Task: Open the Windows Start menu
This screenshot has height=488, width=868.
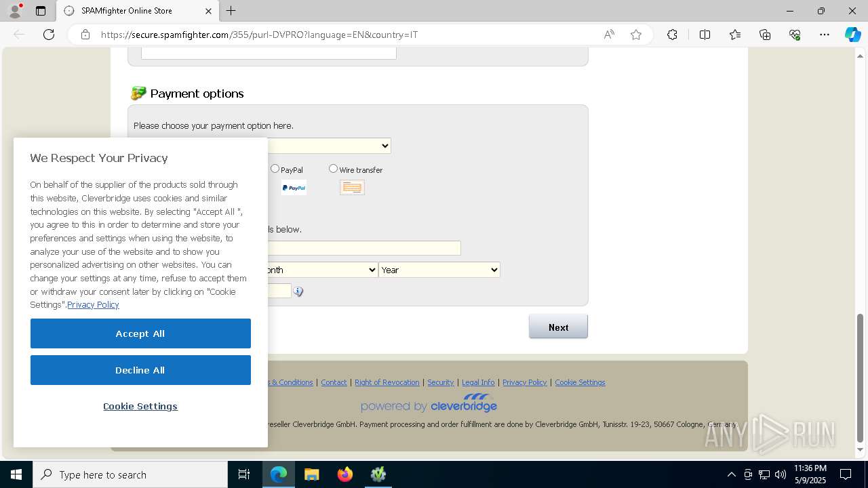Action: tap(16, 474)
